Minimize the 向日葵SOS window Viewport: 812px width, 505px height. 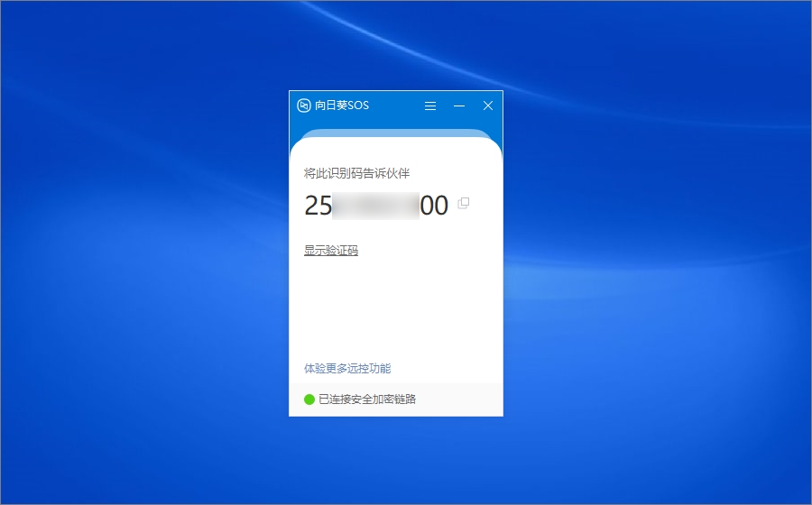pos(459,106)
